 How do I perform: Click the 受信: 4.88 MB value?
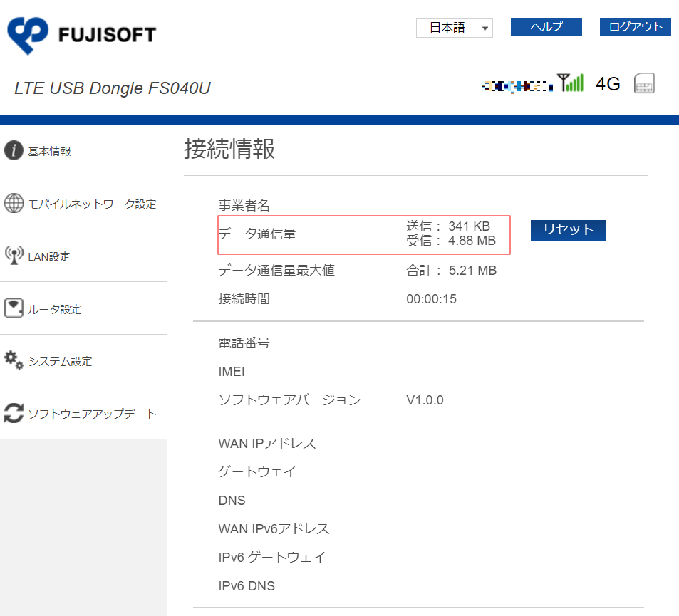tap(450, 241)
